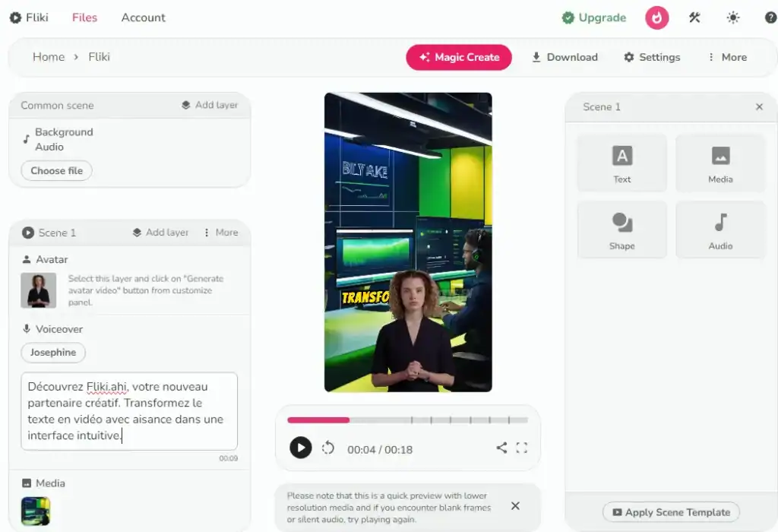The width and height of the screenshot is (778, 532).
Task: Seek on the playback progress bar
Action: 407,420
